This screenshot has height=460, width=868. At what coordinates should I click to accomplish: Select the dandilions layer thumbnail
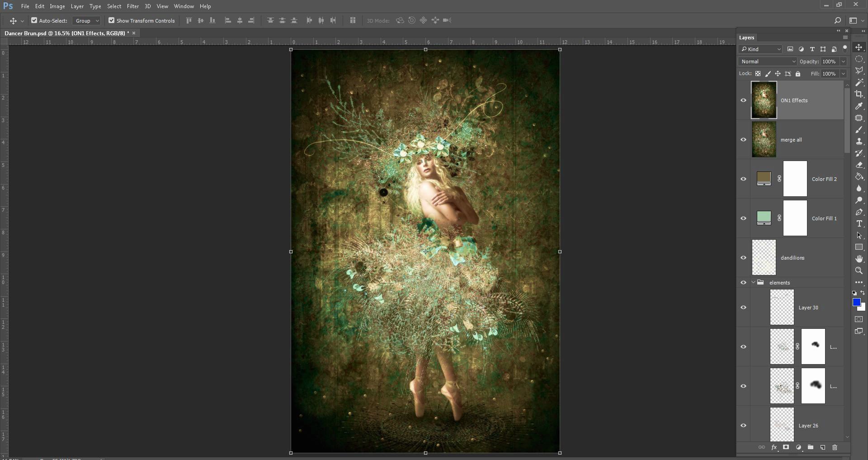(764, 258)
